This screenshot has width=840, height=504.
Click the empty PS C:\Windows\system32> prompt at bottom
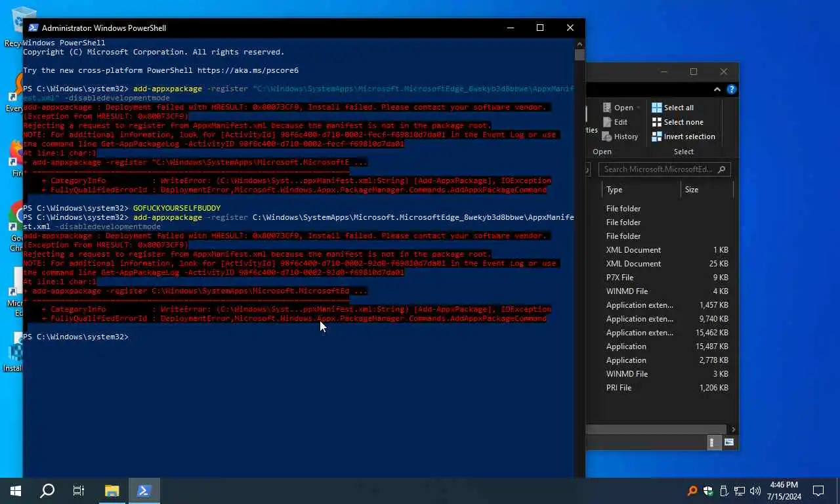[75, 337]
